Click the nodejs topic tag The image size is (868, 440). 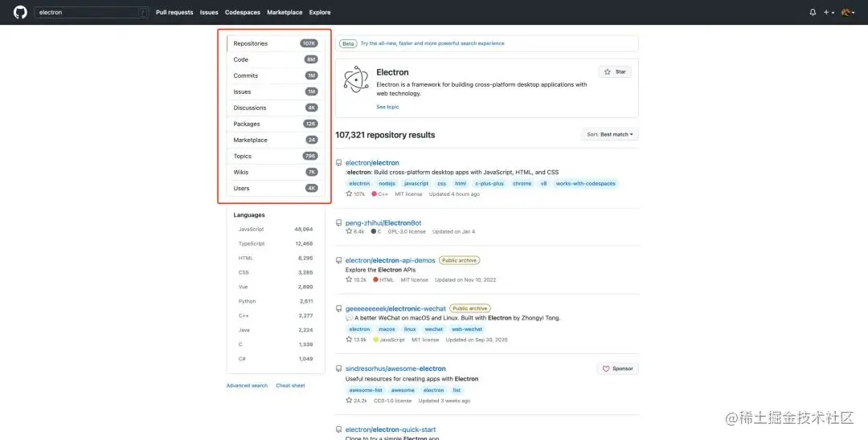pos(388,184)
